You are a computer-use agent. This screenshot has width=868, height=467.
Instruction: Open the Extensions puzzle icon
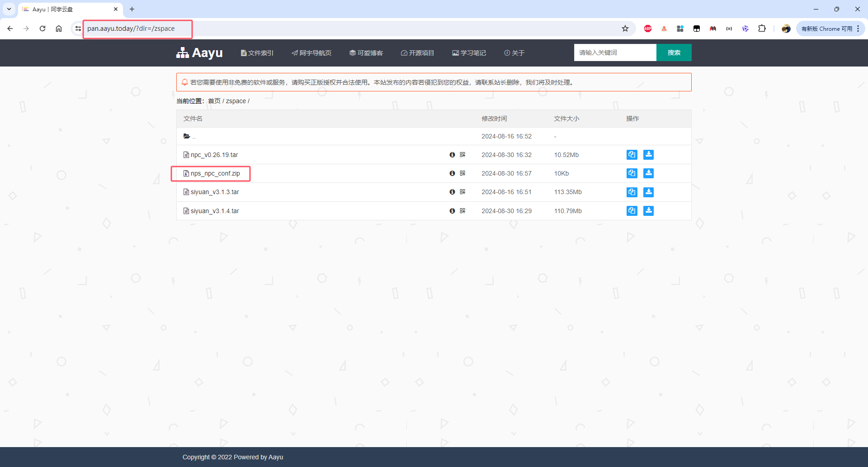click(762, 29)
